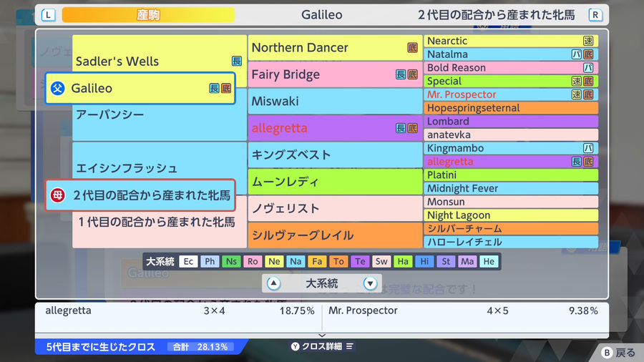This screenshot has height=362, width=644.
Task: Select the Lombard cell
Action: (511, 122)
